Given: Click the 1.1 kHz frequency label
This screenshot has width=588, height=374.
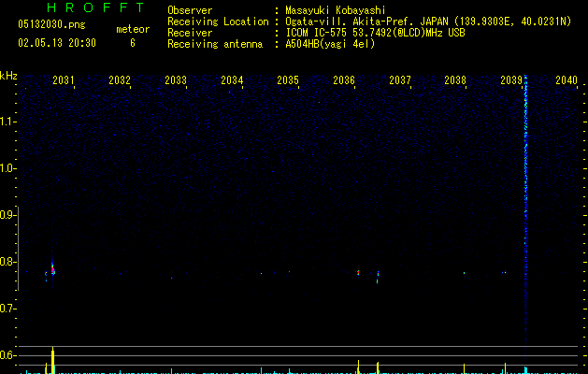Looking at the screenshot, I should [7, 122].
